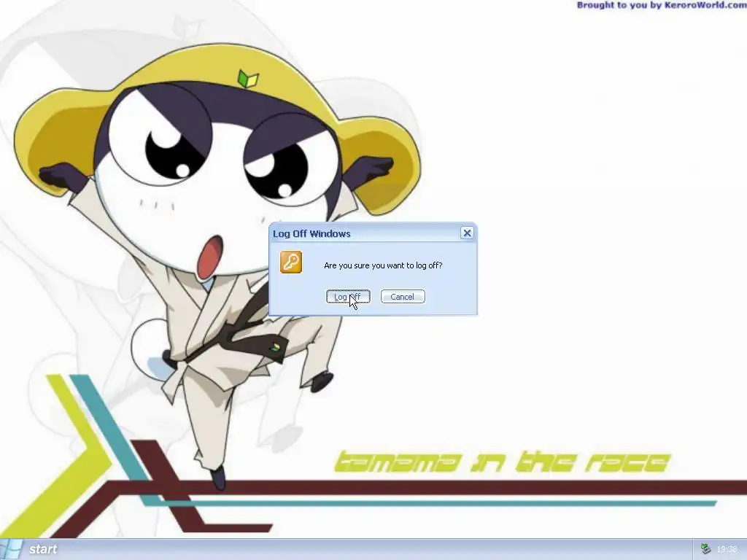Click the orange key icon in dialog
Screen dimensions: 747x560
291,262
